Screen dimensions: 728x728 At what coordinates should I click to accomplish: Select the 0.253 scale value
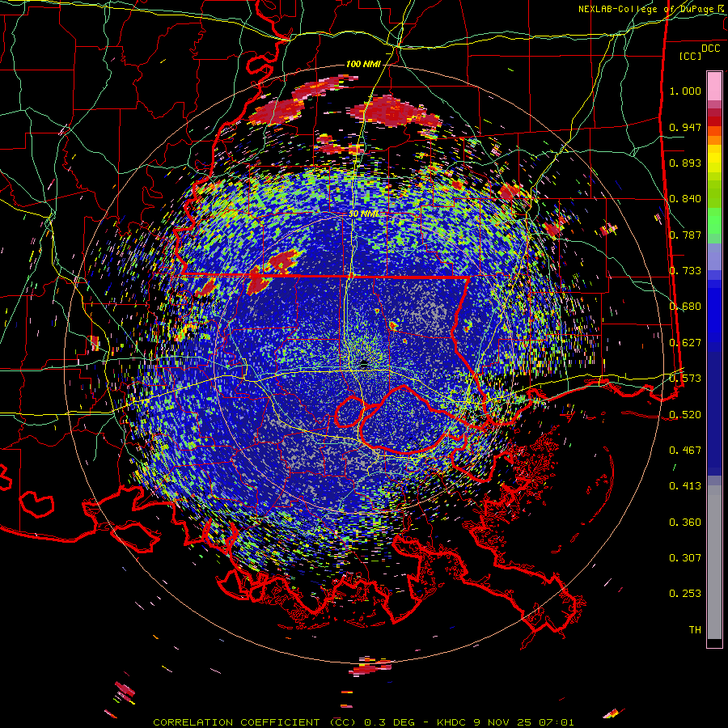pyautogui.click(x=685, y=594)
